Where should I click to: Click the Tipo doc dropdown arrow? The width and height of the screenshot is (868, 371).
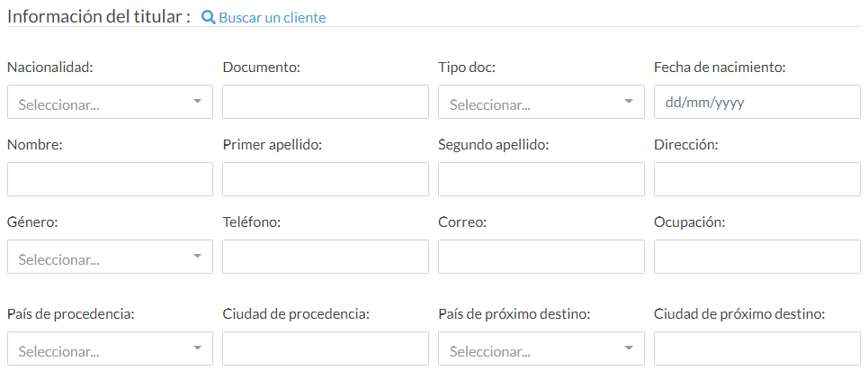tap(629, 101)
